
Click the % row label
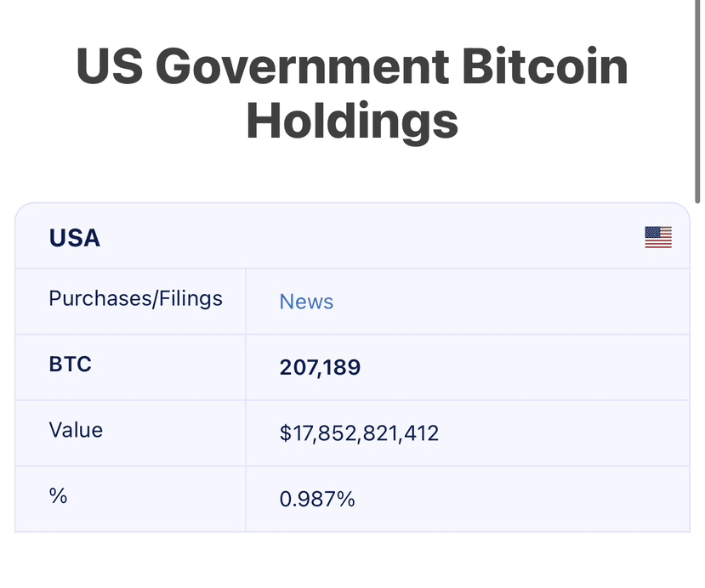(x=58, y=496)
